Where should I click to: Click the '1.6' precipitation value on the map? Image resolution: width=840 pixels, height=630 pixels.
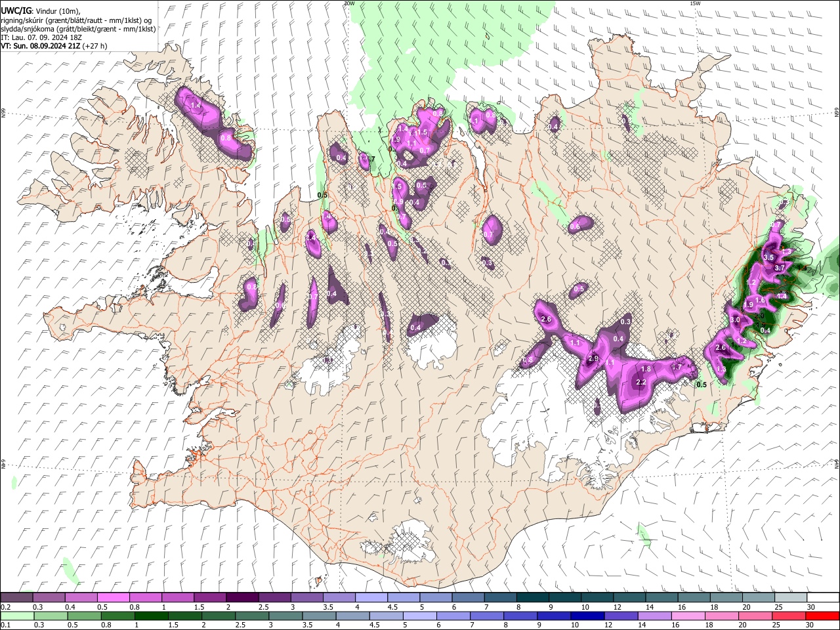[x=761, y=300]
